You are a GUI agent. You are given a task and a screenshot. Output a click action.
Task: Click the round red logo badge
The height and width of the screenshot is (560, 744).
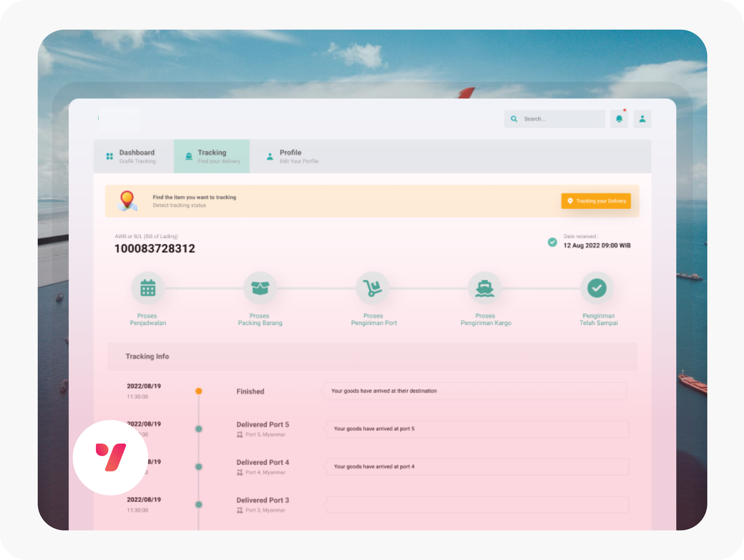[110, 457]
